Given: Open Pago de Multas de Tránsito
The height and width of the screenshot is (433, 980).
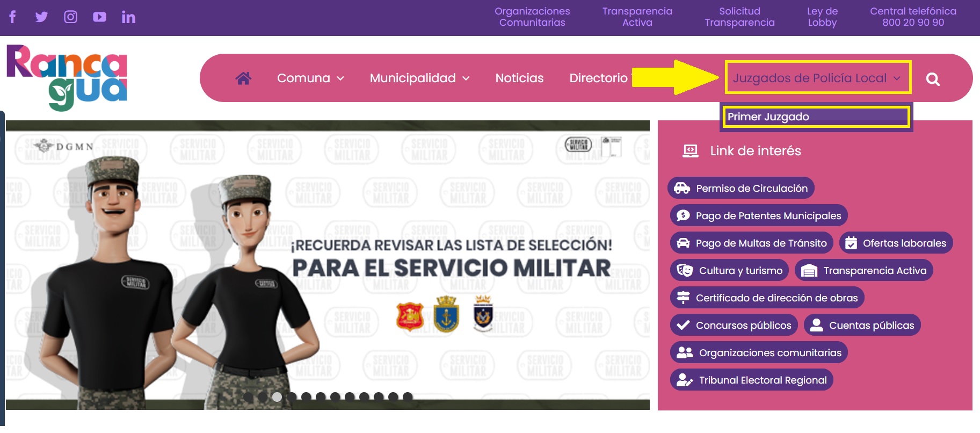Looking at the screenshot, I should pyautogui.click(x=752, y=243).
